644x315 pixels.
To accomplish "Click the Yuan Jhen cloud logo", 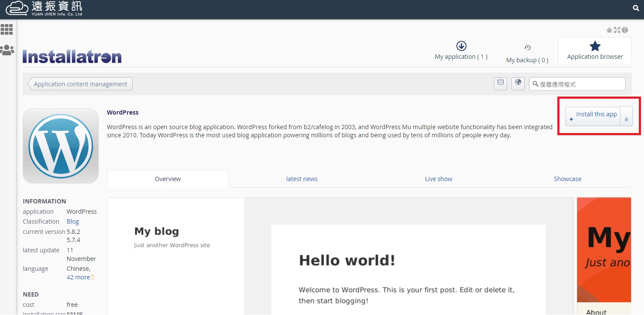I will (44, 8).
